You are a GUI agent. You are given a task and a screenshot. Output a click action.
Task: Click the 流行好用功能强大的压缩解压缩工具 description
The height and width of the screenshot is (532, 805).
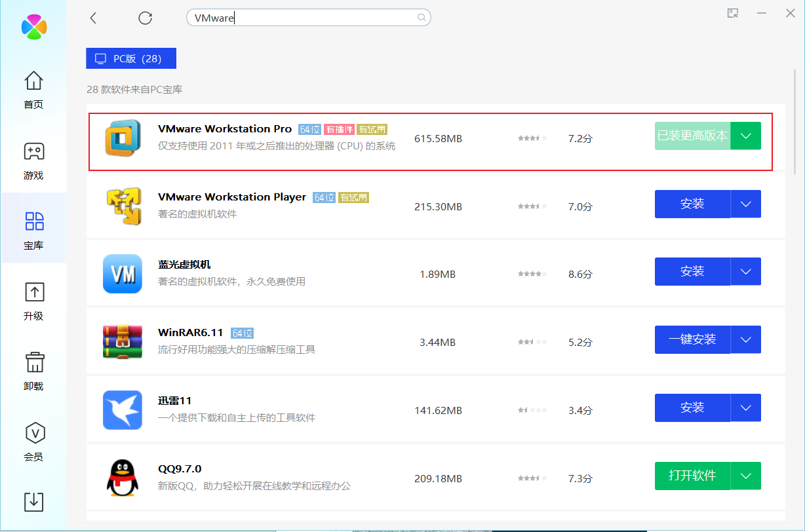(x=237, y=349)
